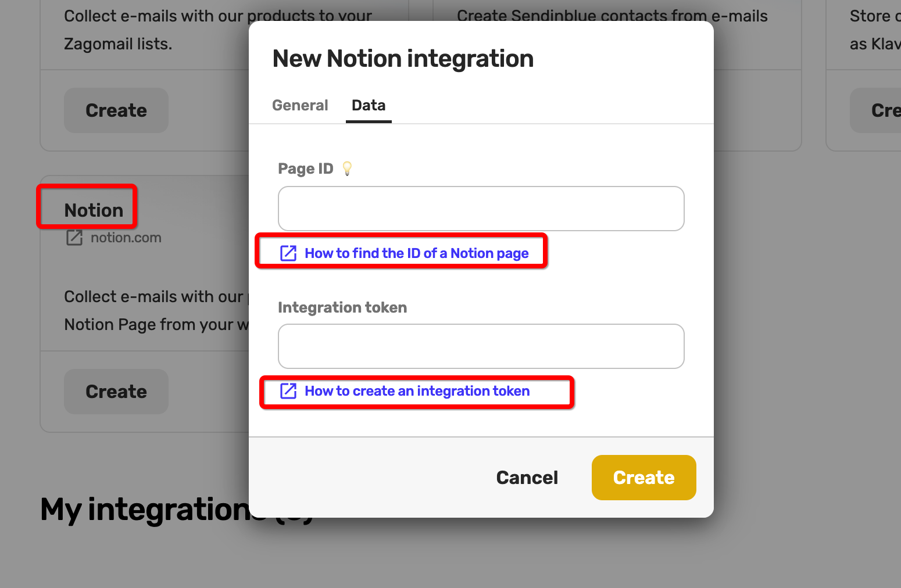This screenshot has height=588, width=901.
Task: Click the yellow Create button in the dialog
Action: 644,478
